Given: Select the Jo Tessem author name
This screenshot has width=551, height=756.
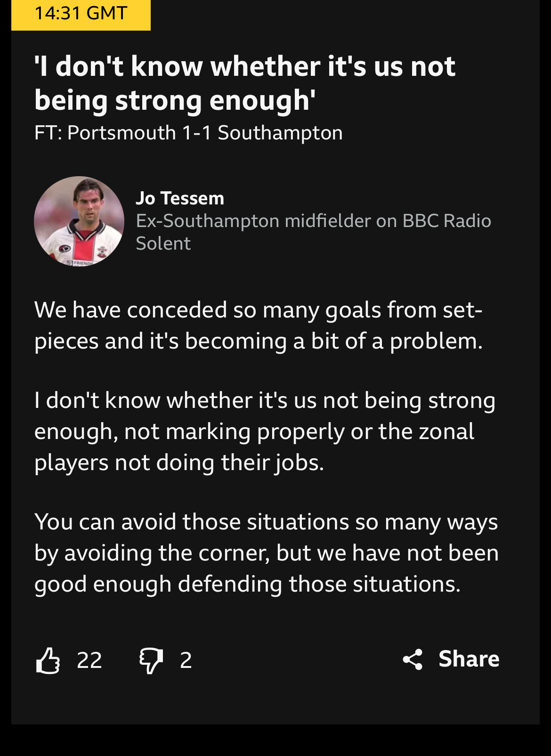Looking at the screenshot, I should pos(180,198).
